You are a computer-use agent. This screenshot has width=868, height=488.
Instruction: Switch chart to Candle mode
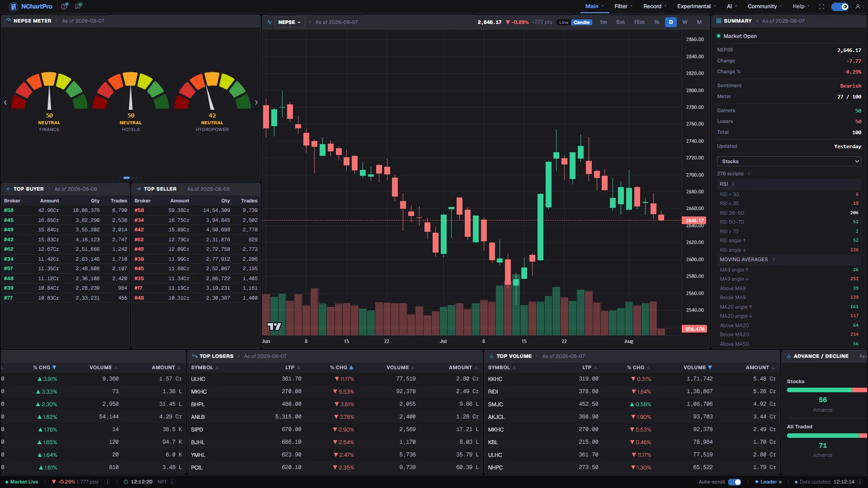click(x=581, y=22)
